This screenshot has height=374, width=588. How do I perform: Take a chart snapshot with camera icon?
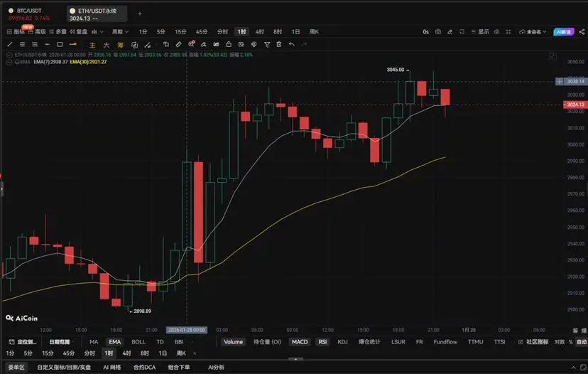click(438, 32)
